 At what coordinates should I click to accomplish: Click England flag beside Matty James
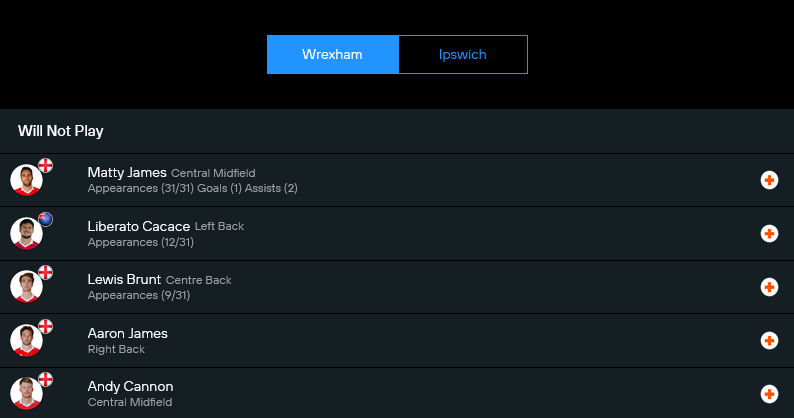pos(46,165)
